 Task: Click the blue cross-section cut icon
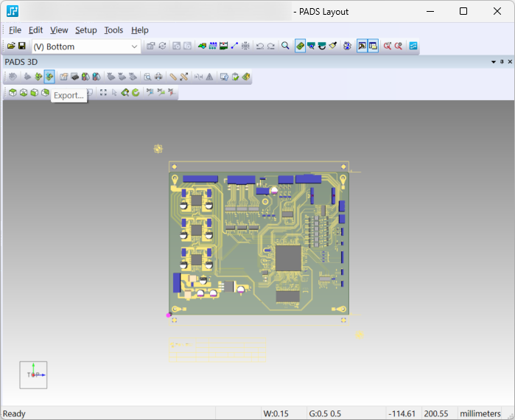(150, 93)
